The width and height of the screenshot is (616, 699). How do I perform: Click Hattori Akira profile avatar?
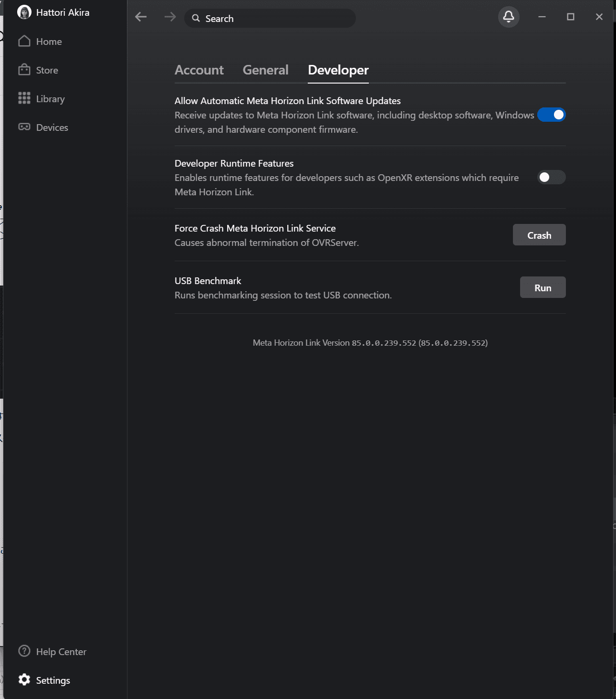pos(24,12)
